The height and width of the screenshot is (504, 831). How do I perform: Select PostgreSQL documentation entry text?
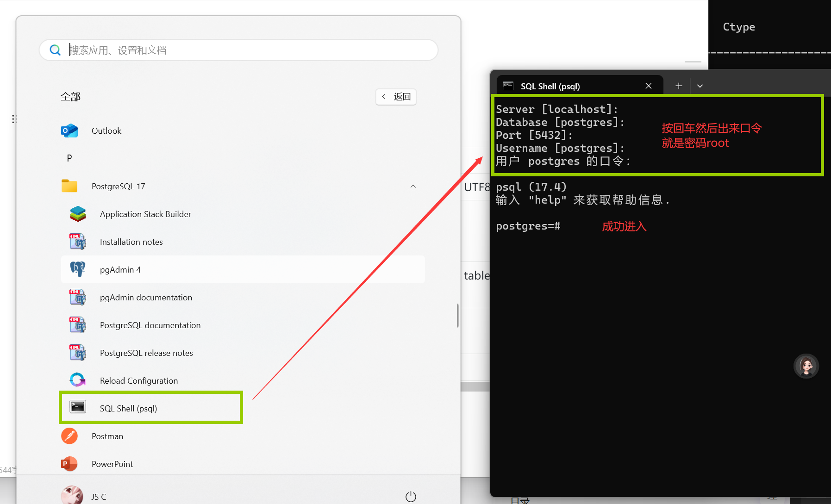pyautogui.click(x=150, y=325)
